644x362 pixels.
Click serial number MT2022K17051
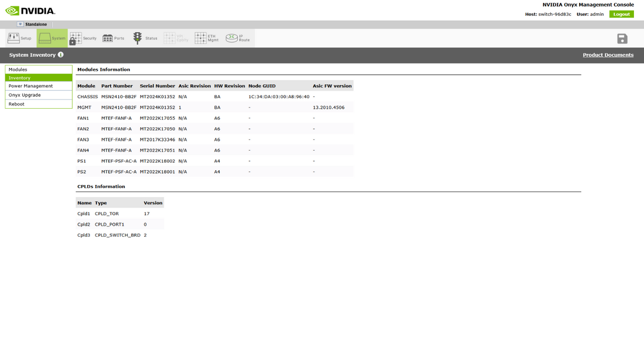tap(158, 151)
